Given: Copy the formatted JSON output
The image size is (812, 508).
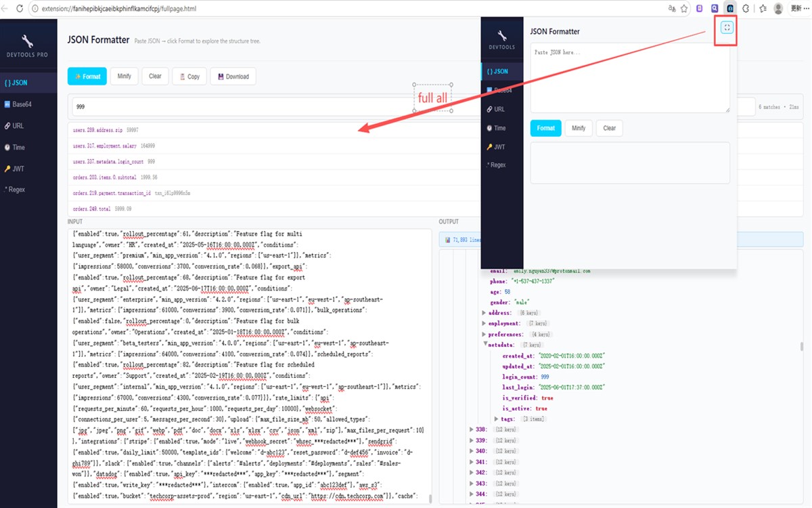Looking at the screenshot, I should (189, 77).
